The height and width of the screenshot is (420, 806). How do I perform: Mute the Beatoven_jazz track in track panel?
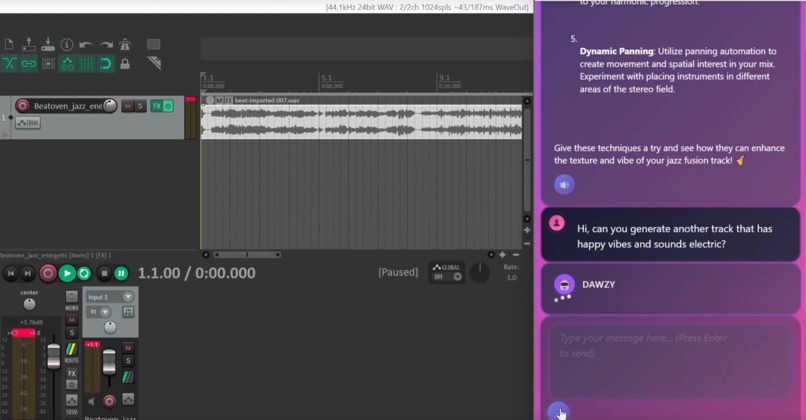(127, 106)
